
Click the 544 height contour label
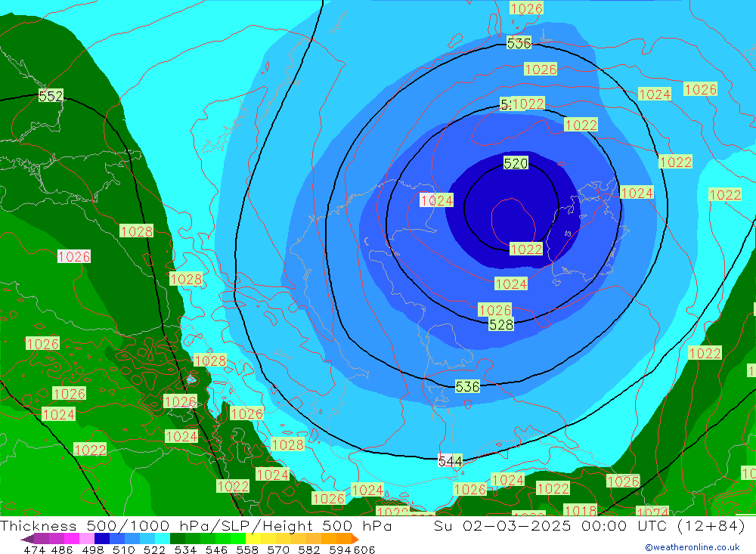click(x=450, y=461)
